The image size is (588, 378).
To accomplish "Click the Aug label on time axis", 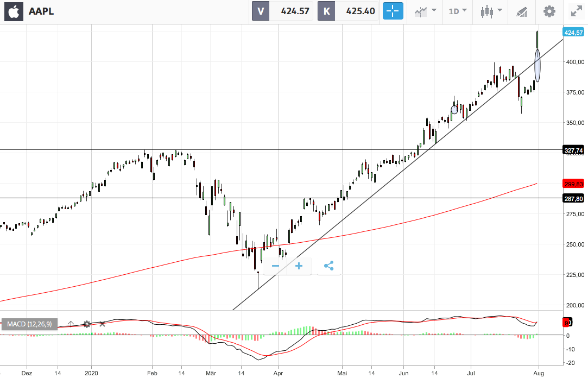I will (539, 373).
